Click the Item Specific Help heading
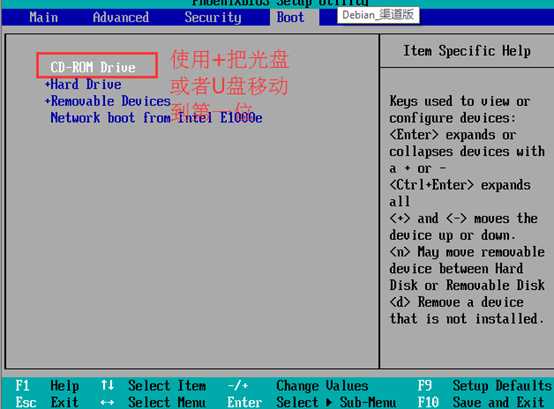The image size is (554, 409). coord(467,51)
